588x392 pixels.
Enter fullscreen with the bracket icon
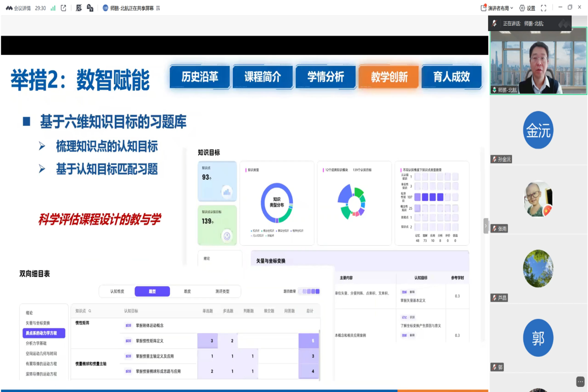[x=544, y=8]
